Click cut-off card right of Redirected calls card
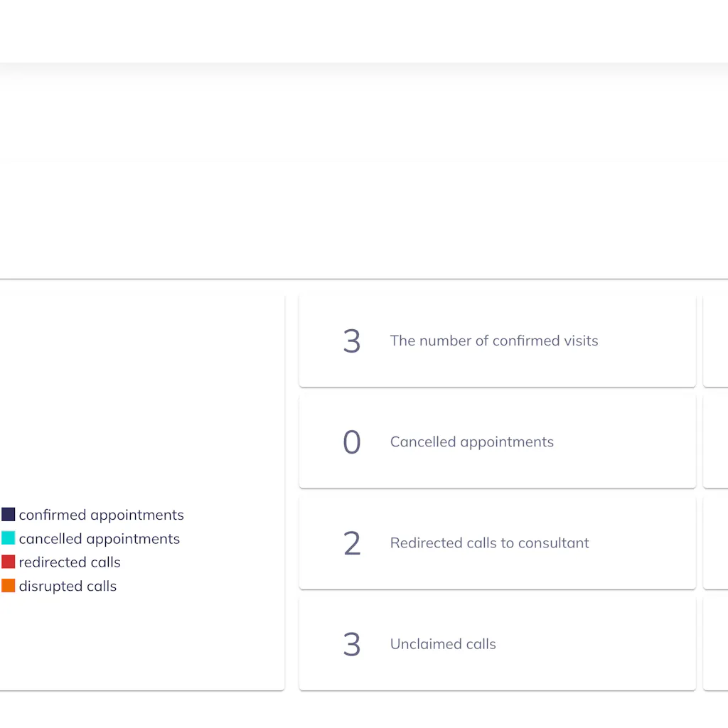The width and height of the screenshot is (728, 728). (716, 543)
